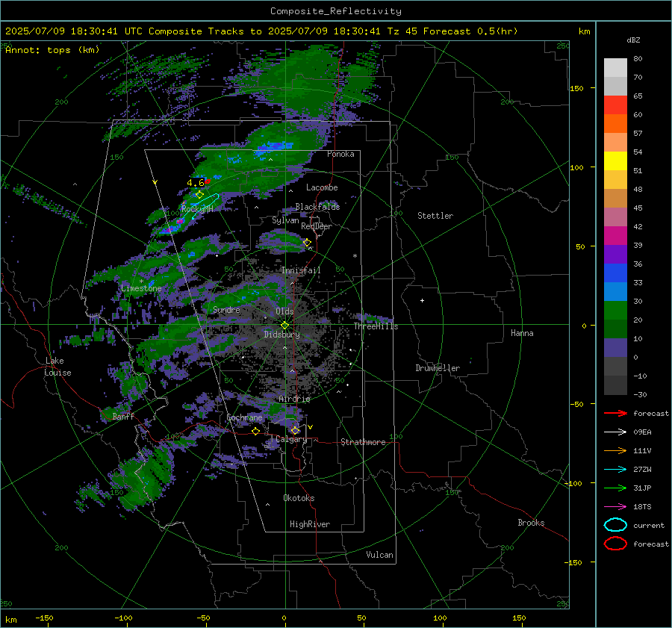The width and height of the screenshot is (672, 628).
Task: Click the red 'forecast' ellipse legend icon
Action: point(615,544)
